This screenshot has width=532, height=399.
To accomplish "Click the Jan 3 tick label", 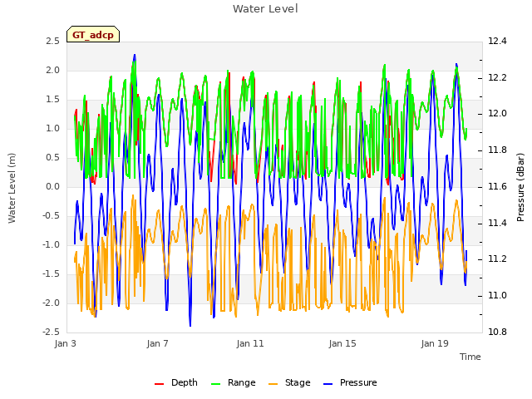I will [66, 343].
